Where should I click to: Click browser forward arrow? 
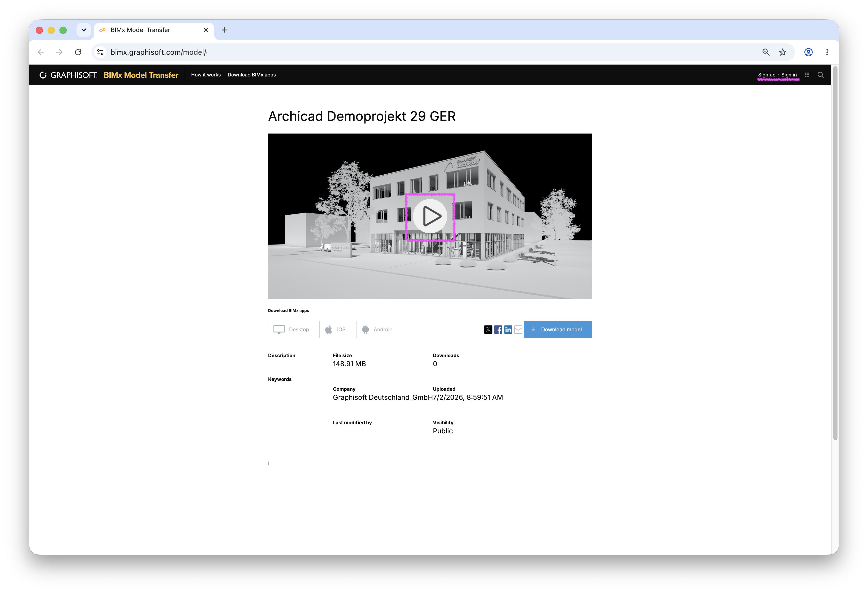59,52
